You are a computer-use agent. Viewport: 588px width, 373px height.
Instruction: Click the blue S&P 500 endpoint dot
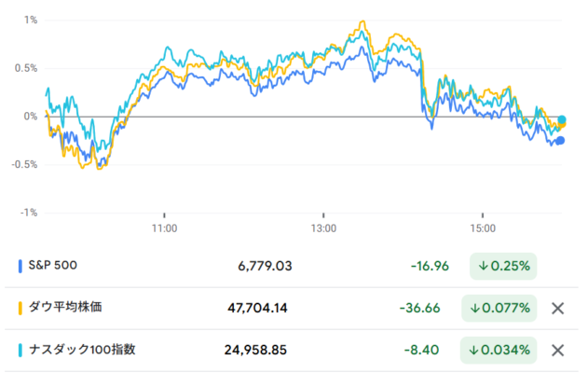pyautogui.click(x=560, y=141)
